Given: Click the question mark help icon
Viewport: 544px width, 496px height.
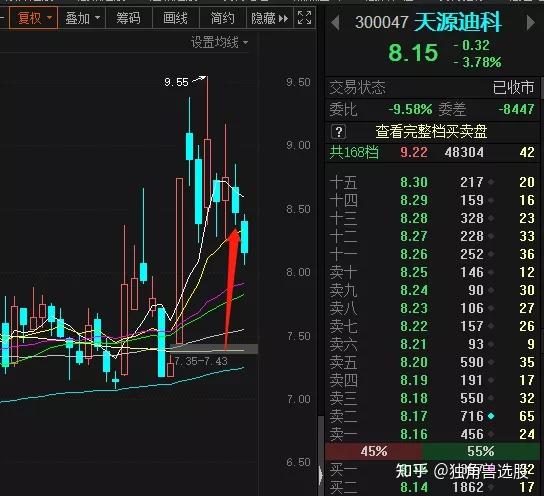Looking at the screenshot, I should pyautogui.click(x=339, y=132).
